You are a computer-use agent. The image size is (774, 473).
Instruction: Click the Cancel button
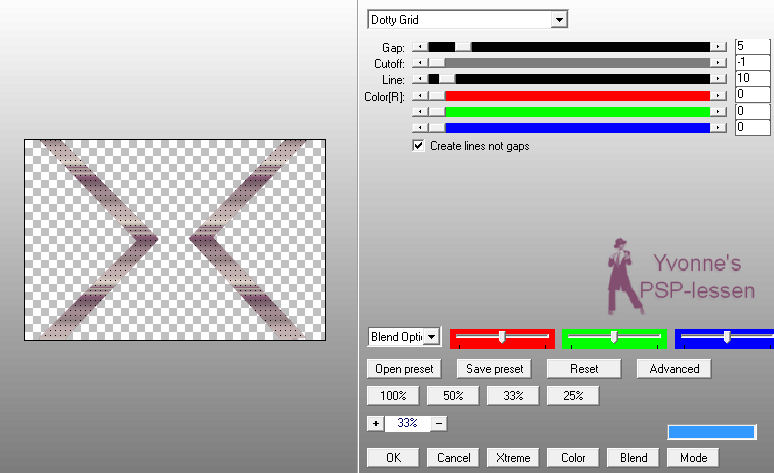tap(453, 458)
